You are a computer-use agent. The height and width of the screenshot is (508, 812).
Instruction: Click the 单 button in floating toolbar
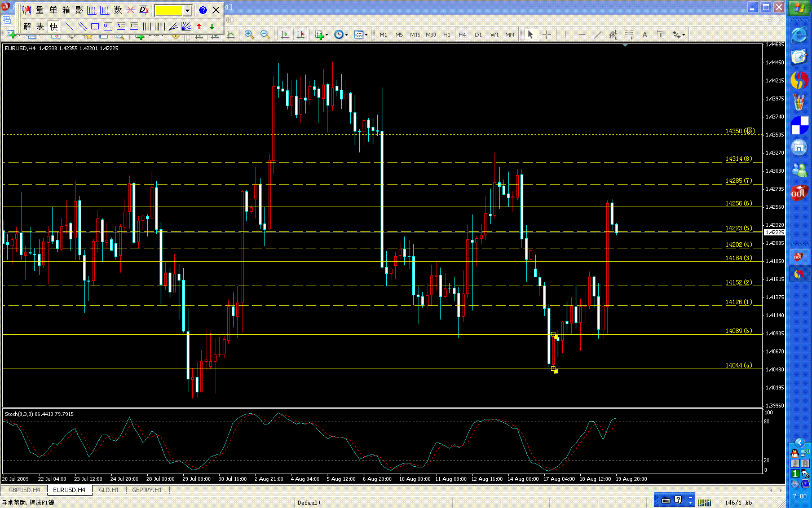(x=53, y=10)
